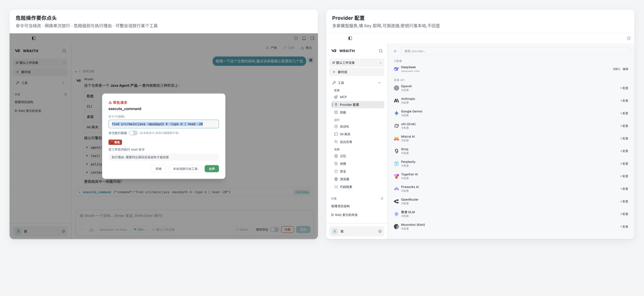
Task: Open the IM 网关 gateway page
Action: click(358, 134)
